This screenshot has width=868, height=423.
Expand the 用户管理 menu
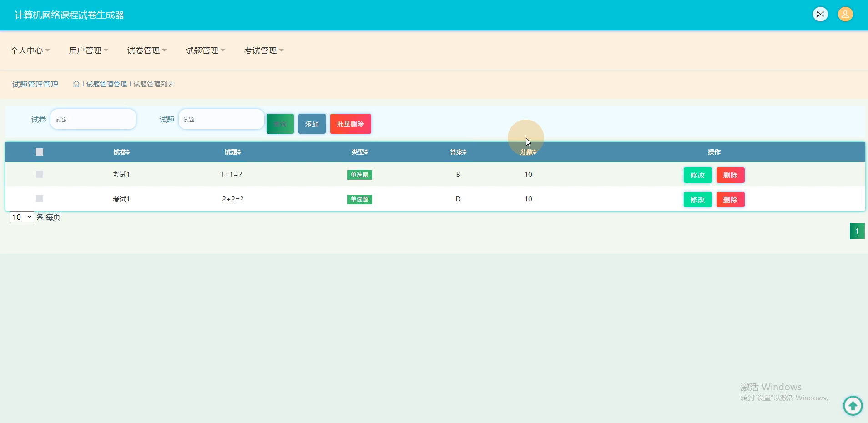point(88,50)
